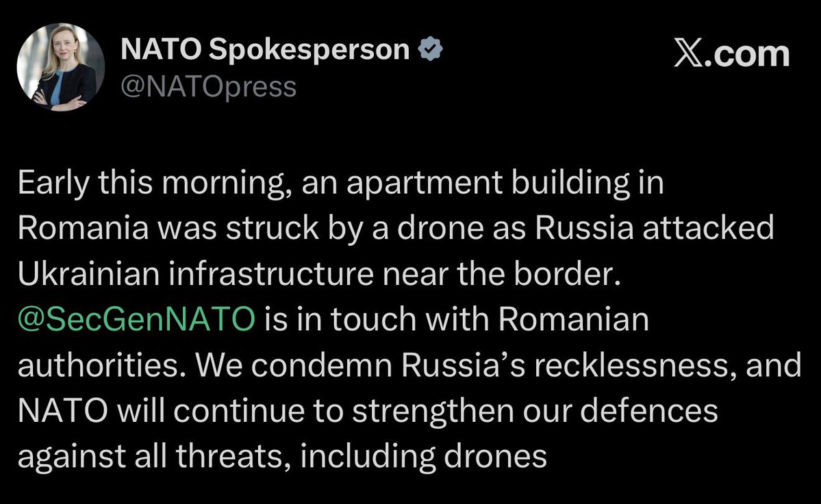Open the NATO Spokesperson profile photo

(x=60, y=67)
